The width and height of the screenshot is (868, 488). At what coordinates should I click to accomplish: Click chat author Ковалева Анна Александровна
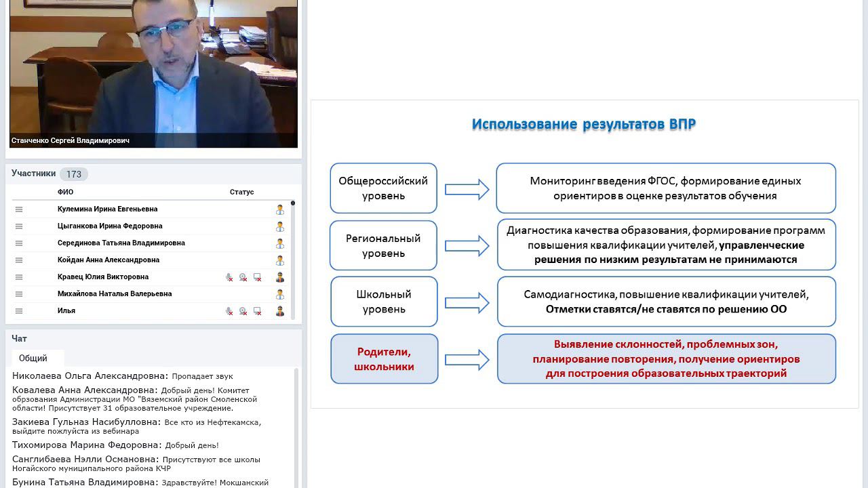click(85, 390)
